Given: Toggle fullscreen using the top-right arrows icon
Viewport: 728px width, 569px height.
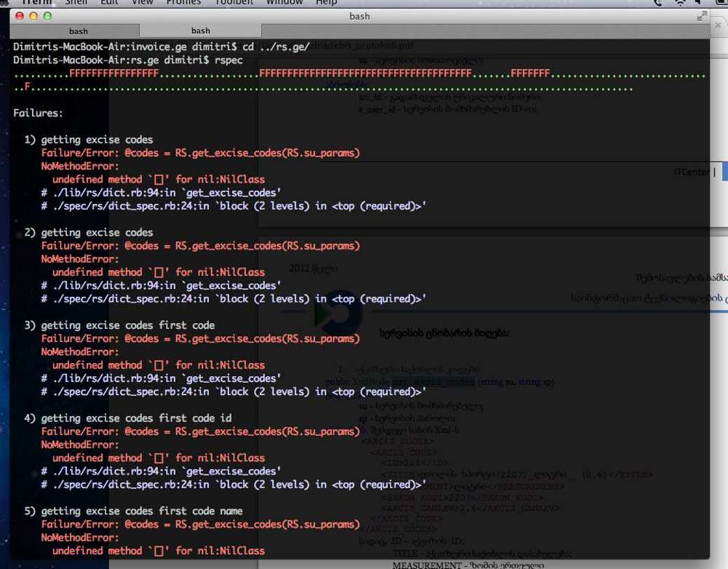Looking at the screenshot, I should tap(702, 15).
